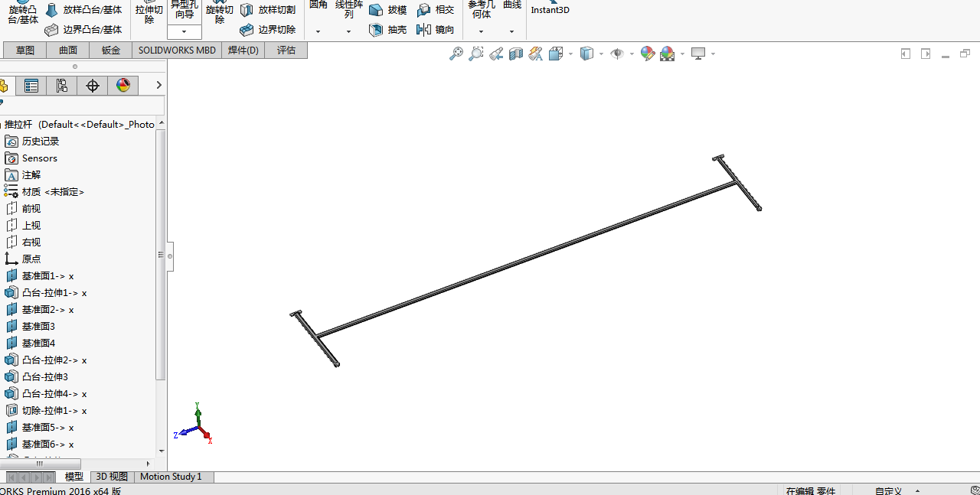The image size is (980, 495).
Task: Open the 圆角 fillet dropdown arrow
Action: [318, 32]
